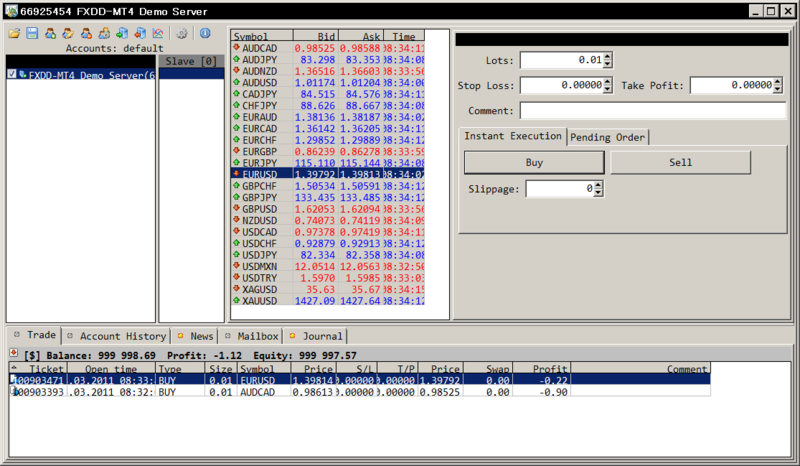Click the Take Pofit input field

732,85
